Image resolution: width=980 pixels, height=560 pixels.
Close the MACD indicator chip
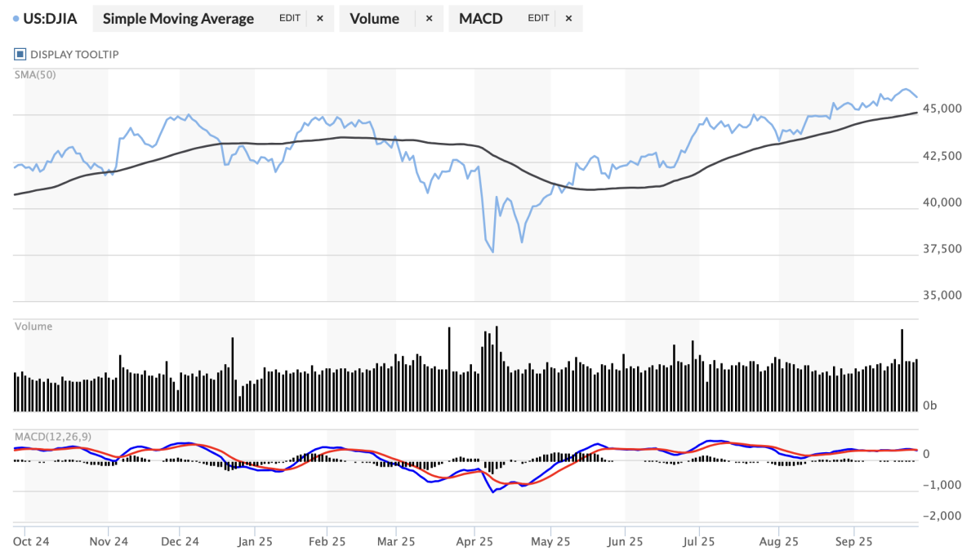click(x=568, y=18)
